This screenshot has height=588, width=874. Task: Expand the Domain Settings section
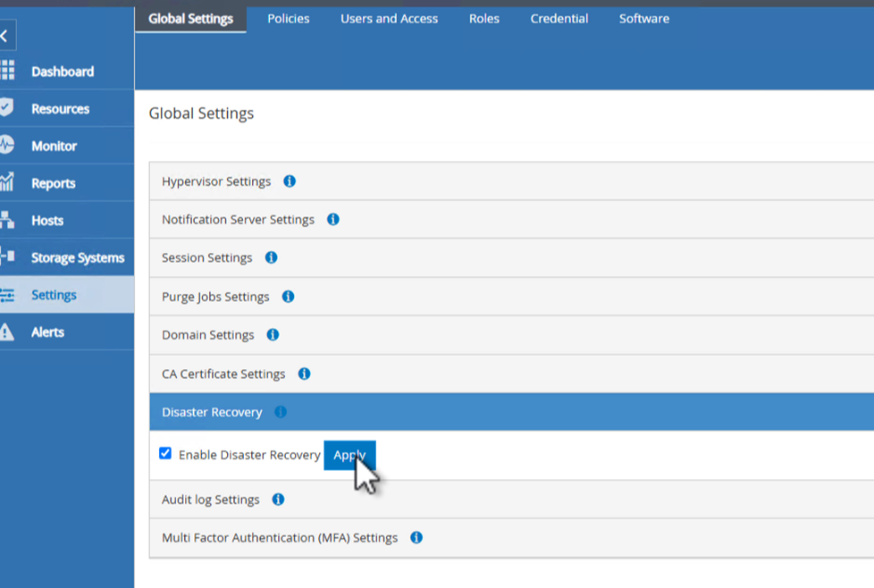pos(208,335)
